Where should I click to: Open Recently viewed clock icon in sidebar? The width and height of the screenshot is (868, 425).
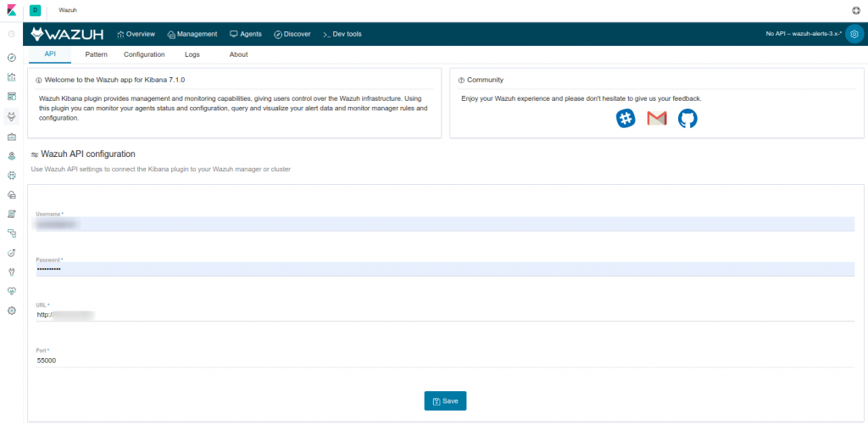[x=12, y=34]
